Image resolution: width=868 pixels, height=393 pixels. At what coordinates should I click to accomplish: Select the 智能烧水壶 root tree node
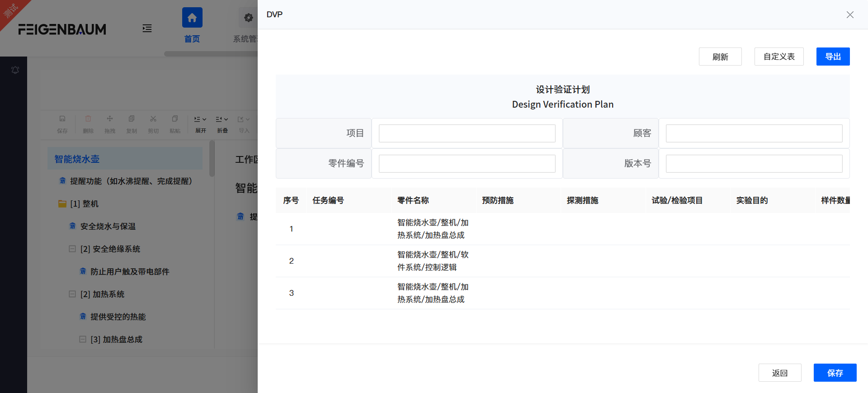coord(125,159)
